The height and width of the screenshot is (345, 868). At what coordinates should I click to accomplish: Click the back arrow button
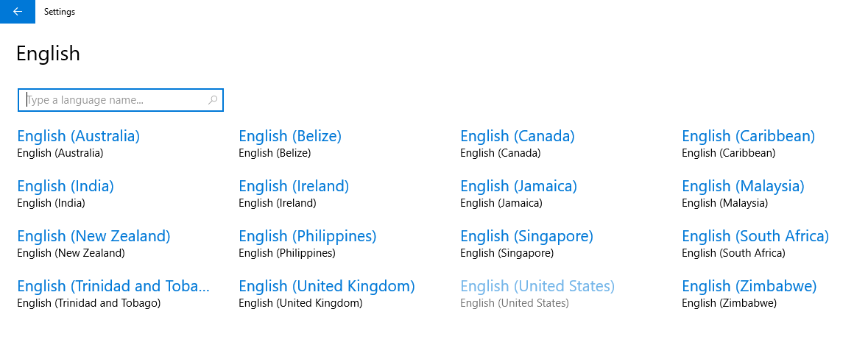tap(17, 12)
